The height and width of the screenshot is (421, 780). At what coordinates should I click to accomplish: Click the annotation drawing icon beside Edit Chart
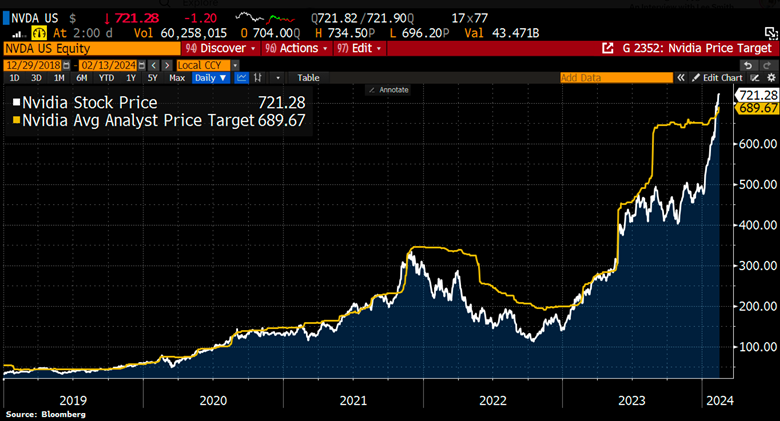[755, 78]
